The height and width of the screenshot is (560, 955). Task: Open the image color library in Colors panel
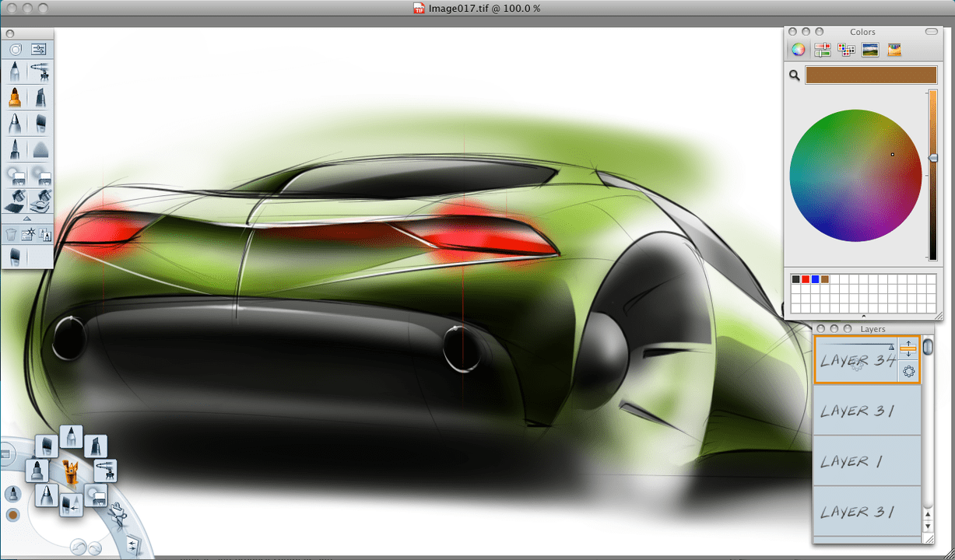[871, 49]
